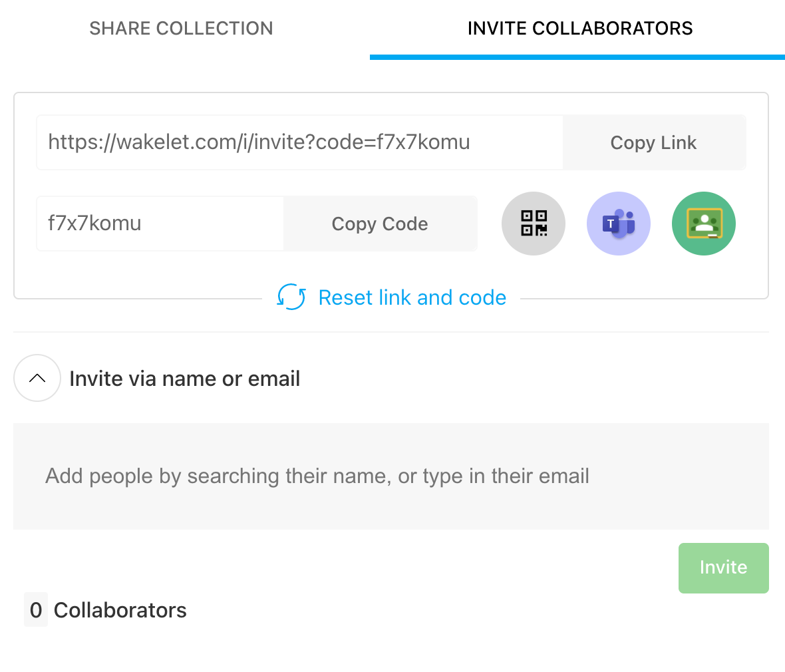Click the QR glyph inside the gray circle
This screenshot has width=785, height=672.
point(534,224)
